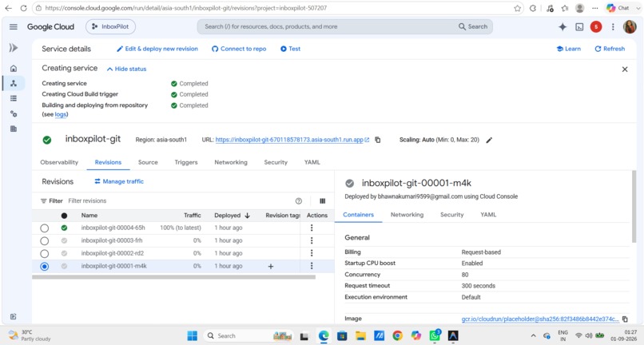Open the Google account profile picture
The height and width of the screenshot is (345, 644).
coord(630,27)
